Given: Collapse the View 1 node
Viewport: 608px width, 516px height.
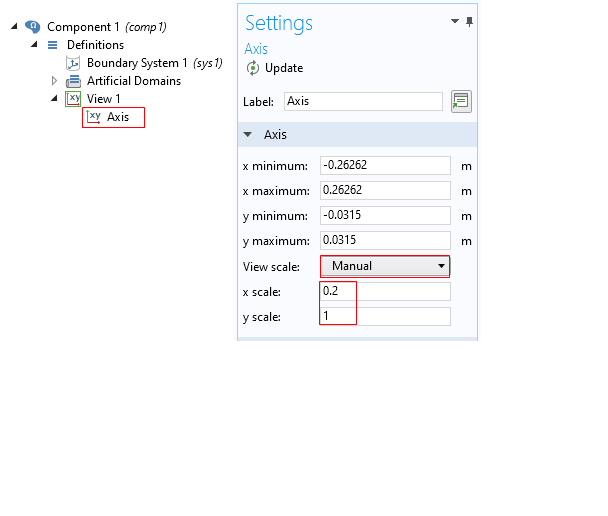Looking at the screenshot, I should 54,98.
